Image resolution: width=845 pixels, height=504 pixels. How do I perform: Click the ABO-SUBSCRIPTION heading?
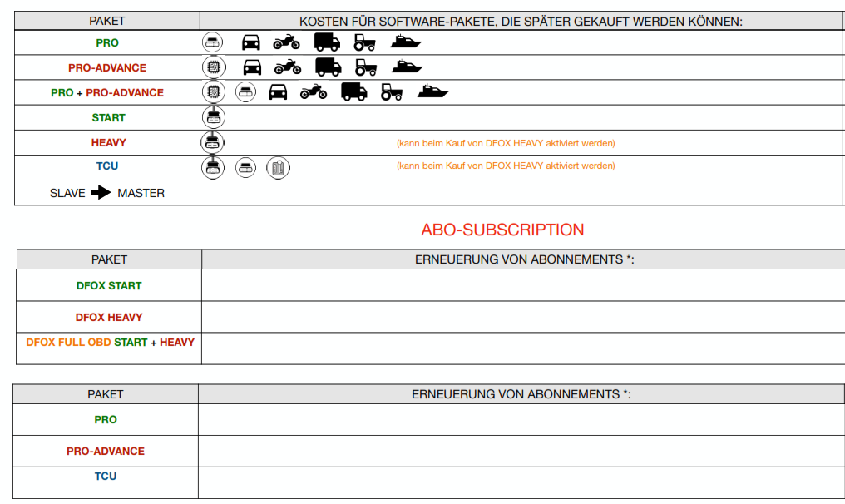[x=502, y=230]
